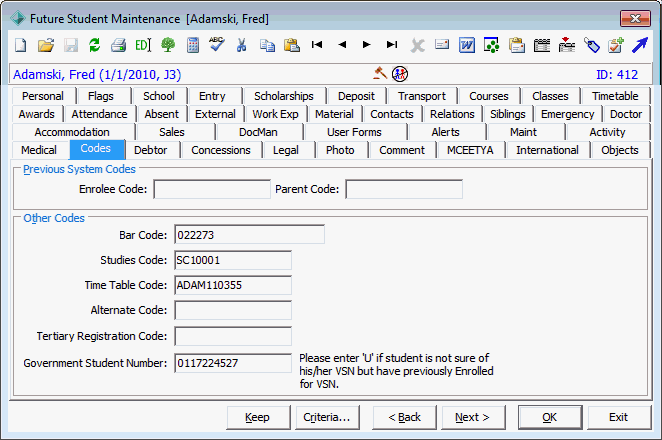Click the Alternate Code field
Image resolution: width=662 pixels, height=440 pixels.
point(233,310)
